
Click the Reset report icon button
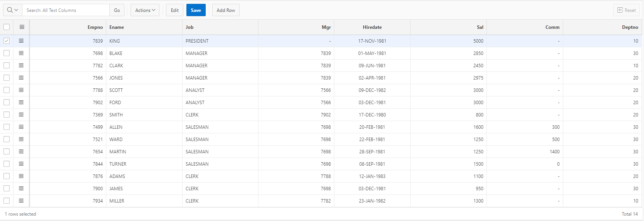[x=626, y=10]
